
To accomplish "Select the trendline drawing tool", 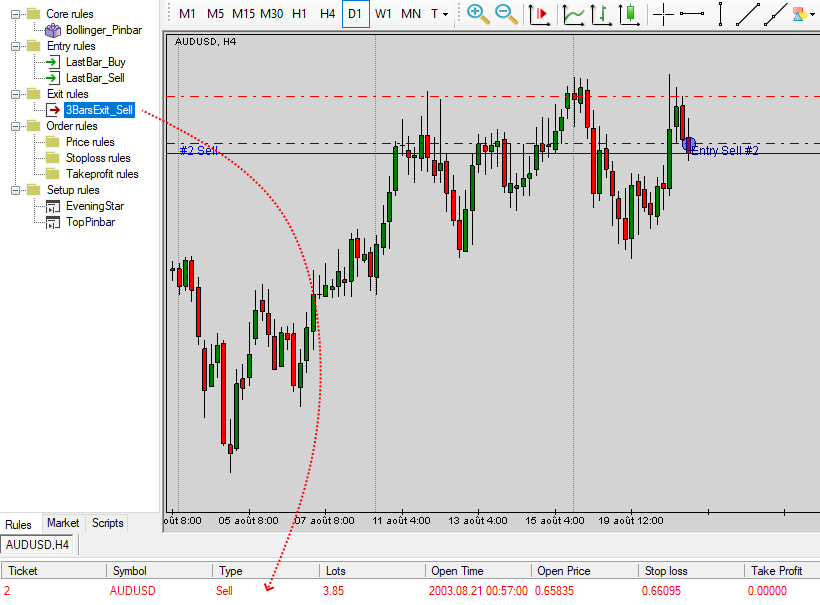I will [x=748, y=14].
